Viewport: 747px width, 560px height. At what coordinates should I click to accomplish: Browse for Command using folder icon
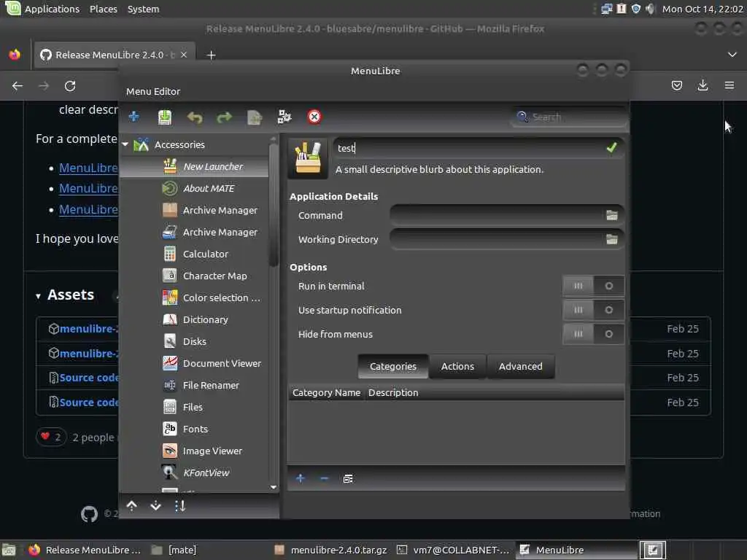tap(612, 215)
